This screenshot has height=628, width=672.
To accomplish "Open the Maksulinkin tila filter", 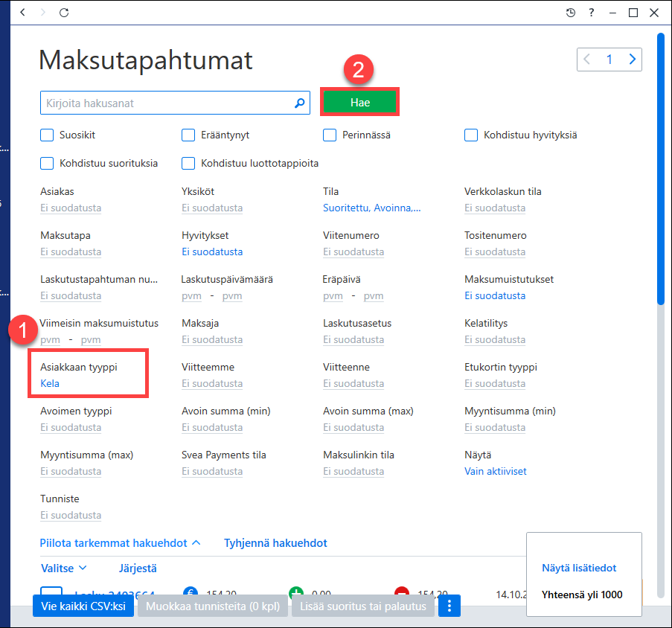I will (353, 471).
